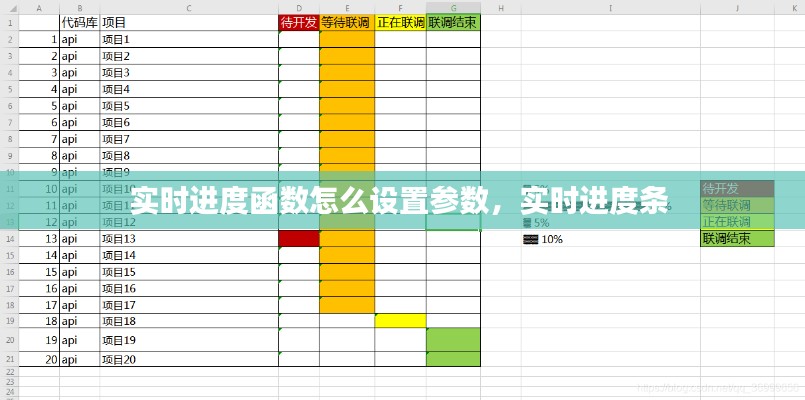Click the 代码库 header cell
The image size is (805, 400).
tap(79, 22)
